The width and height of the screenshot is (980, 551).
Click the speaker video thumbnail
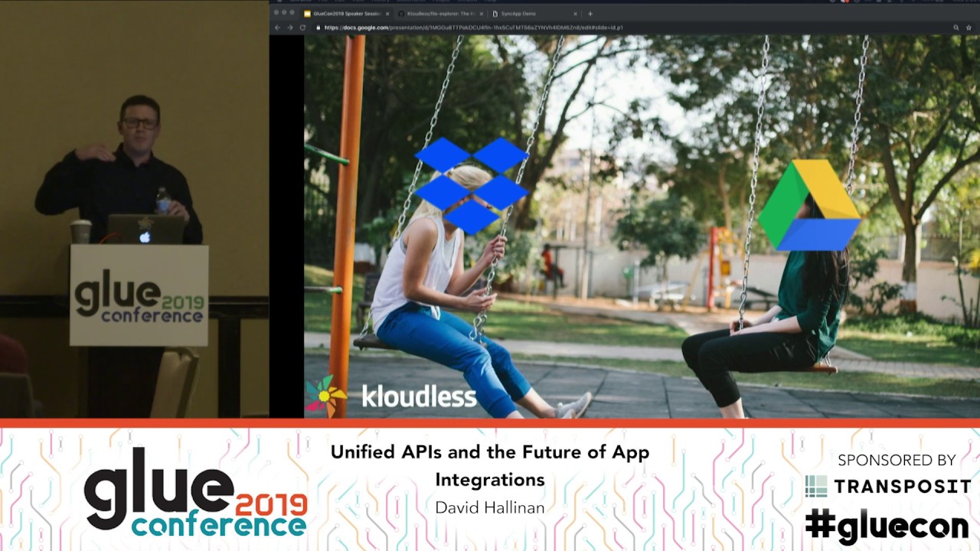coord(134,209)
